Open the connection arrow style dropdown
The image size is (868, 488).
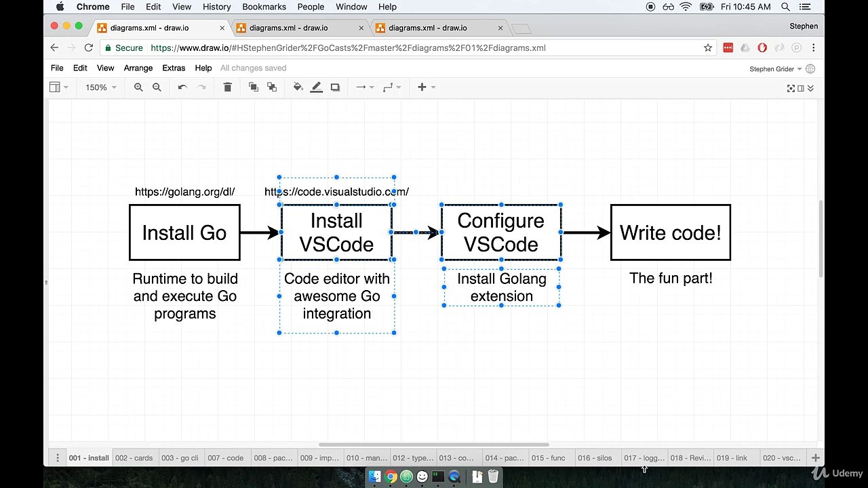pyautogui.click(x=365, y=87)
